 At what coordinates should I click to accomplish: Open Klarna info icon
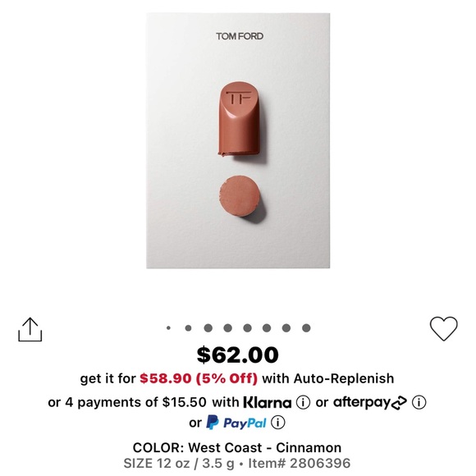point(303,402)
